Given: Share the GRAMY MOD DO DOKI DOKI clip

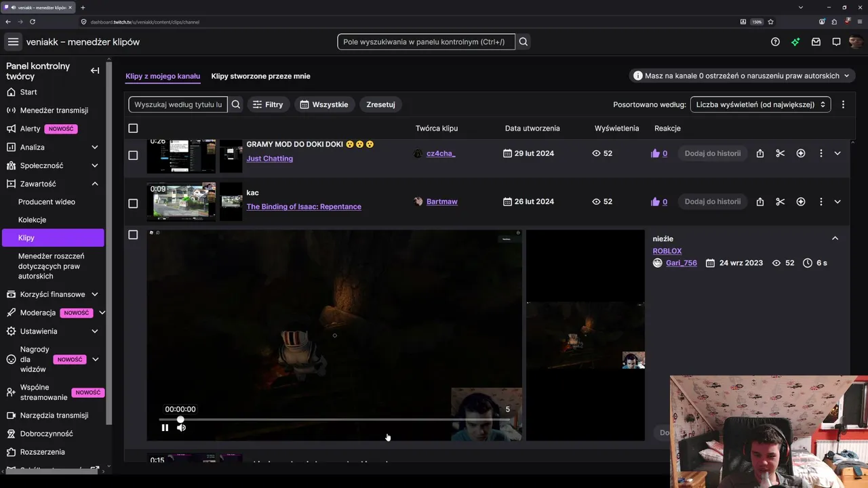Looking at the screenshot, I should (x=760, y=153).
